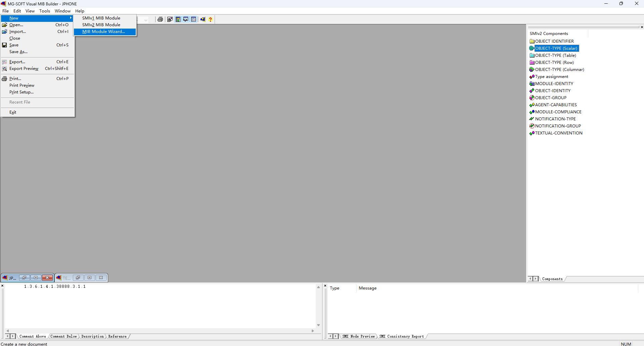The width and height of the screenshot is (644, 346).
Task: Click Save As... in File menu
Action: coord(37,52)
